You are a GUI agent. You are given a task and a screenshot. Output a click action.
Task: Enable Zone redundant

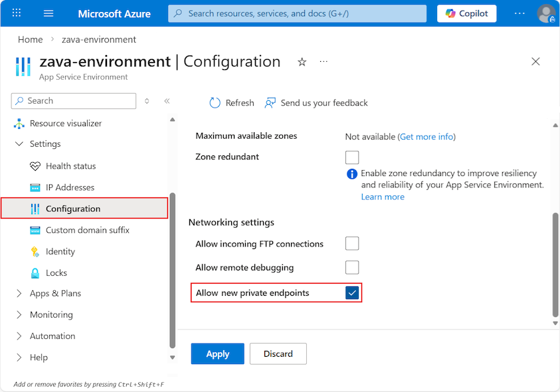point(351,157)
